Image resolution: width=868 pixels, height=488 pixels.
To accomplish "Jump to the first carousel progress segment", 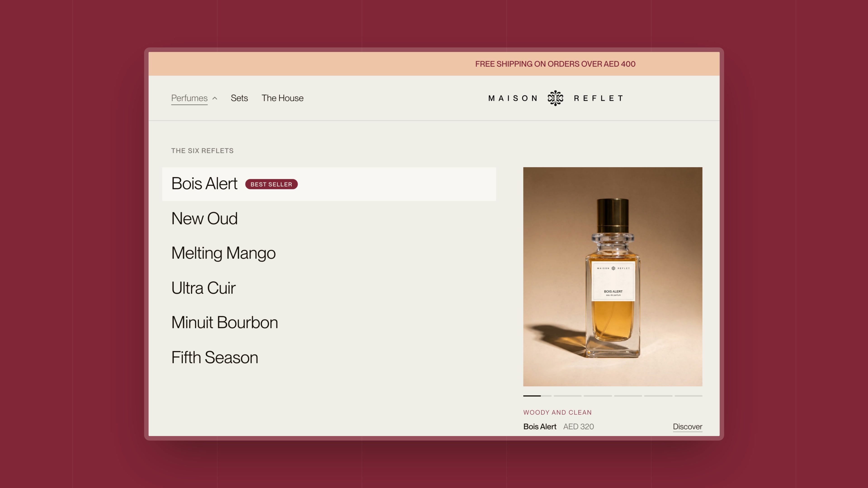I will pos(537,396).
